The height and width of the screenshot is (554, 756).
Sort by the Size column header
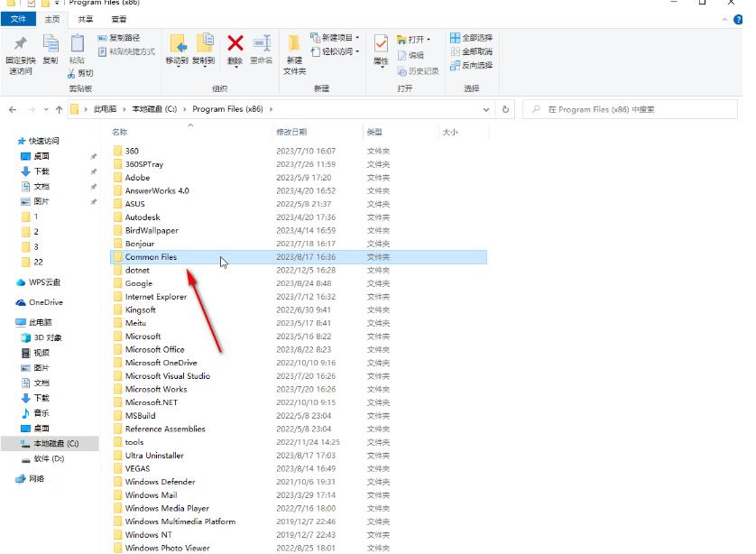(x=450, y=132)
